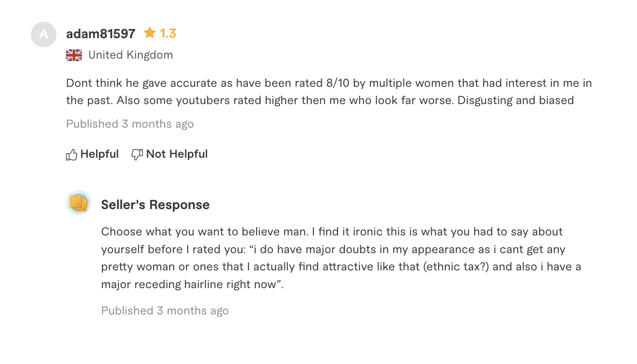Open the seller's waffle avatar
The image size is (637, 364).
[x=79, y=203]
